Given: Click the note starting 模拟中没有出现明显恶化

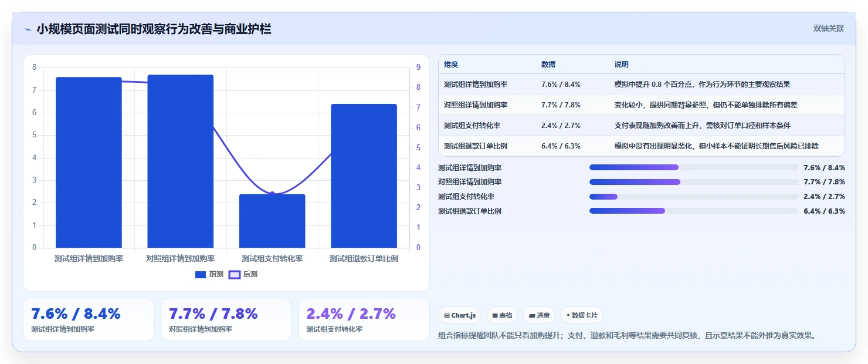Looking at the screenshot, I should click(716, 146).
